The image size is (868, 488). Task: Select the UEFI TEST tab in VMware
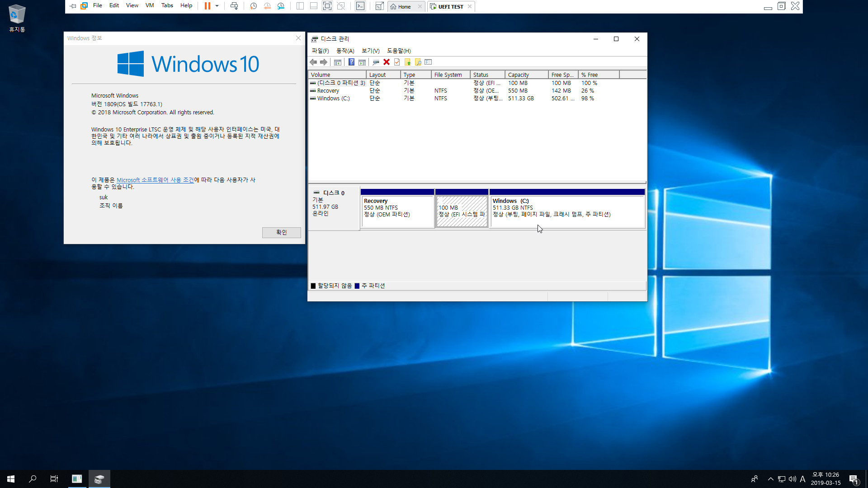click(450, 7)
